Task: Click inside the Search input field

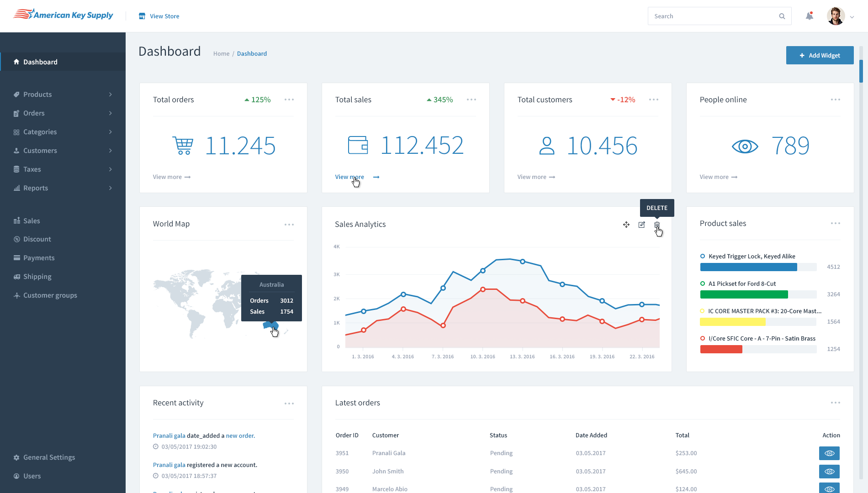Action: [x=713, y=16]
